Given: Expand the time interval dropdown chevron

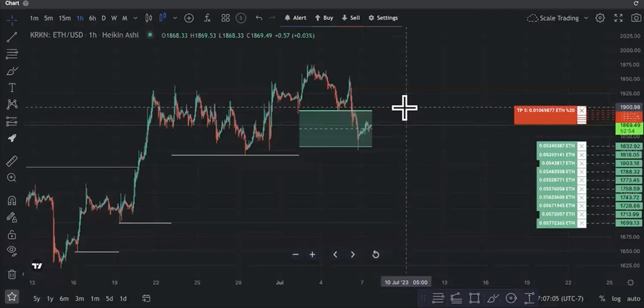Looking at the screenshot, I should tap(135, 18).
